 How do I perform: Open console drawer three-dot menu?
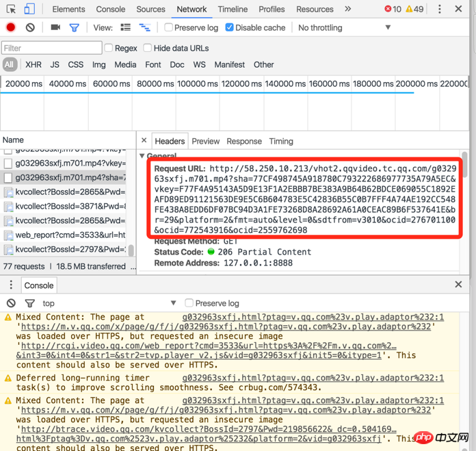[11, 285]
